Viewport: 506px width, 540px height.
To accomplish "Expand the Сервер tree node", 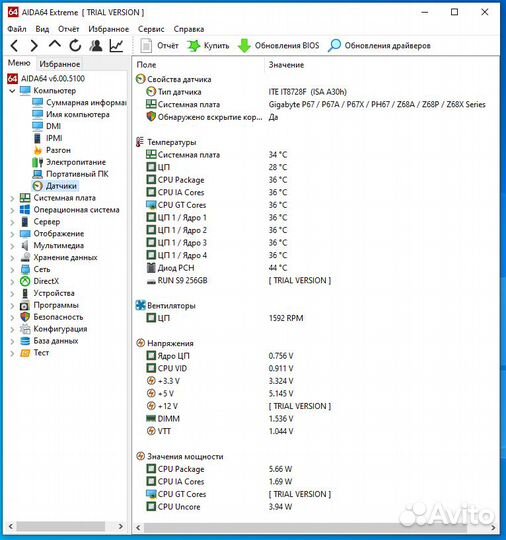I will [12, 222].
